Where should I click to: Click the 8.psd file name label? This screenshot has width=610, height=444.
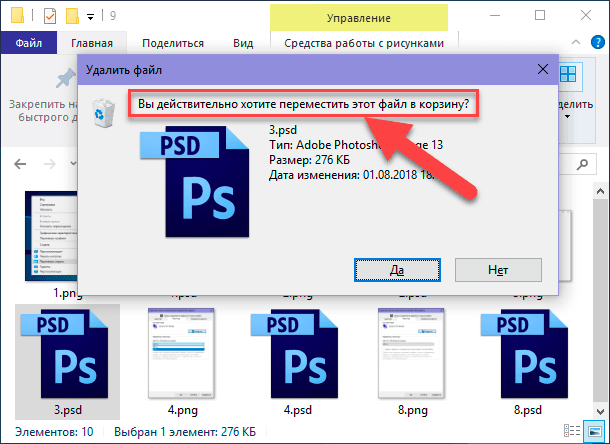pyautogui.click(x=528, y=410)
